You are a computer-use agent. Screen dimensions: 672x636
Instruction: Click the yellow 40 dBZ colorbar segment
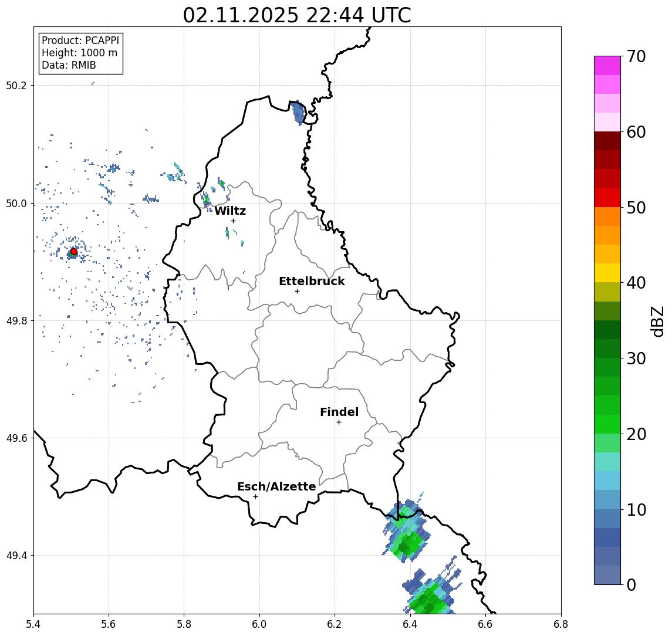tap(607, 273)
